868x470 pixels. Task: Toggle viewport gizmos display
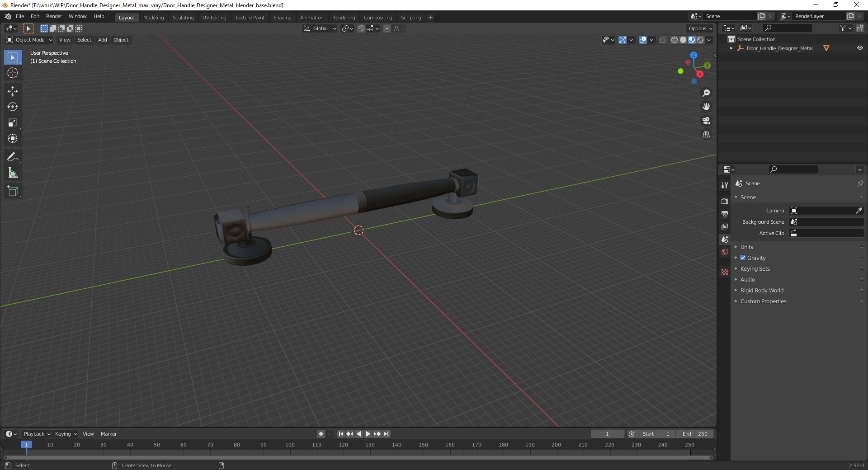[623, 40]
